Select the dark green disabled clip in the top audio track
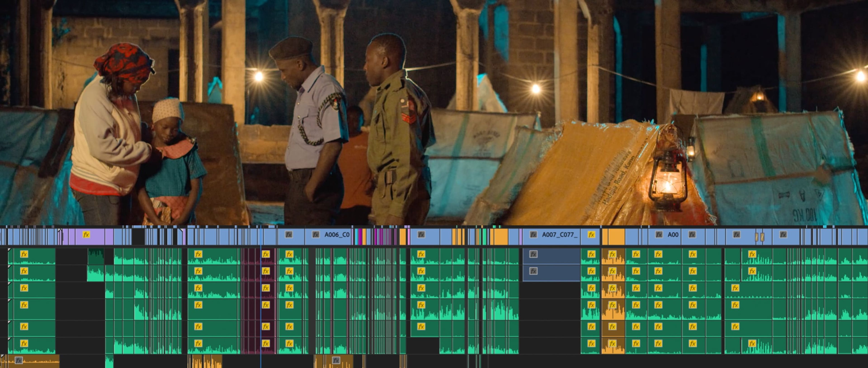Image resolution: width=868 pixels, height=368 pixels. pos(96,256)
